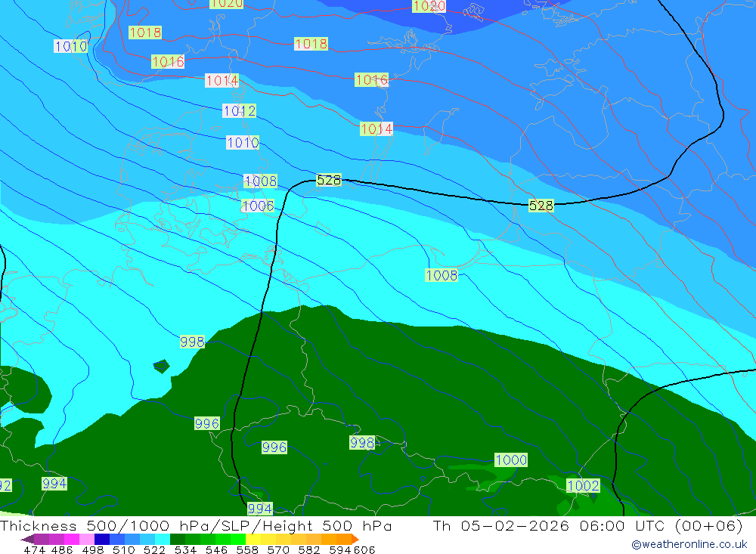Pick the darkest green swatch in the legend
This screenshot has width=756, height=554.
(x=178, y=539)
